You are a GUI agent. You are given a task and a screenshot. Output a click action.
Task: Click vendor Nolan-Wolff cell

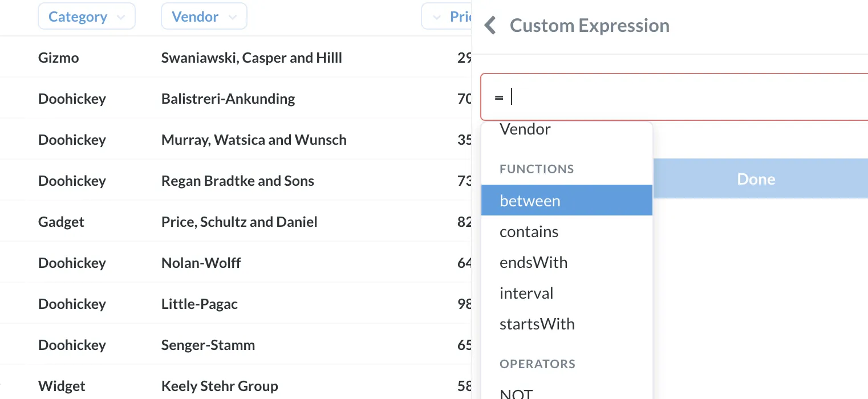[x=201, y=263]
